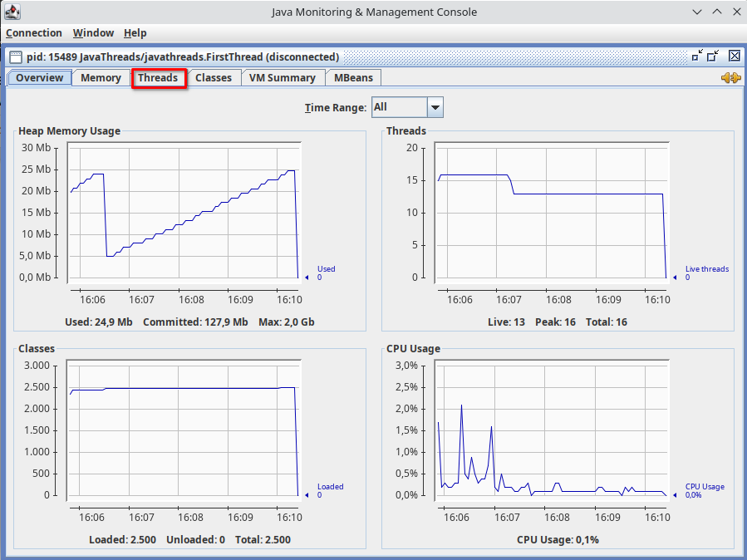Click the 'Used: 24,9 Mb' value
Viewport: 747px width, 560px height.
click(99, 322)
